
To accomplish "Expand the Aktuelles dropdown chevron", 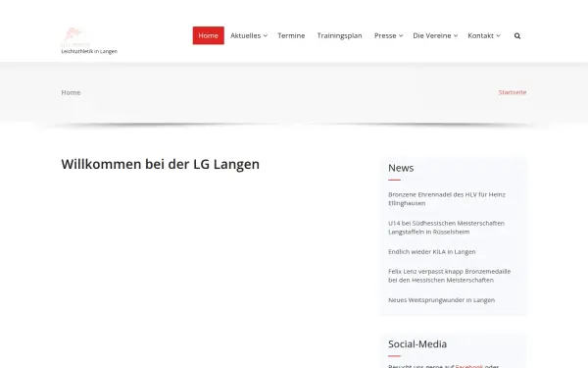I will click(x=266, y=35).
